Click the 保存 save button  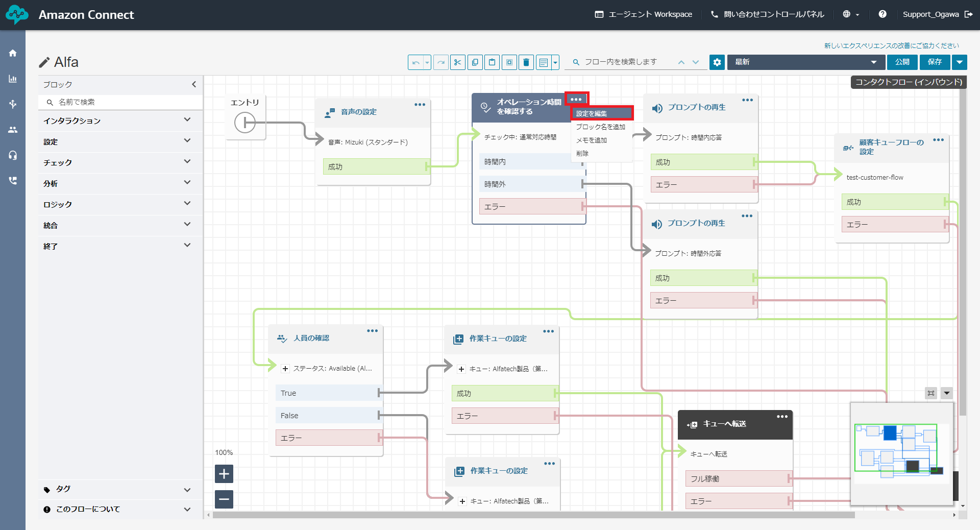(x=935, y=62)
